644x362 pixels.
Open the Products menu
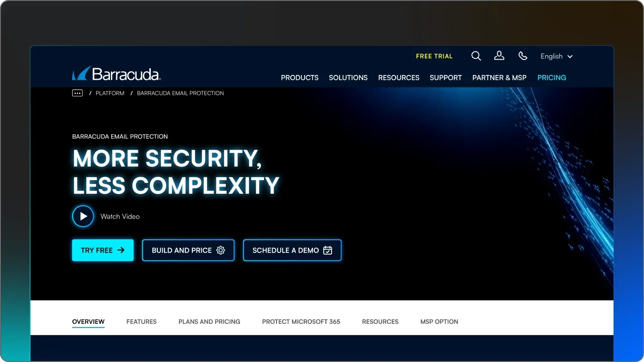point(300,78)
